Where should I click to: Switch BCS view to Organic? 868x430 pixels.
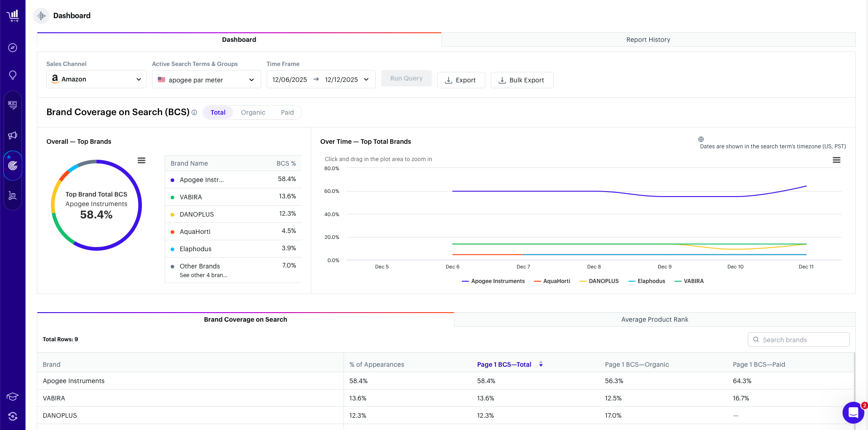coord(253,112)
